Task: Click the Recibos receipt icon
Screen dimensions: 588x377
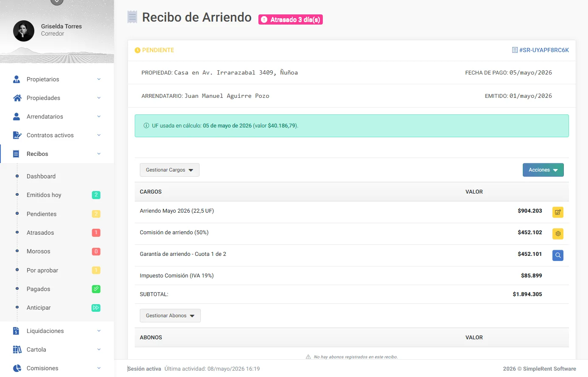Action: click(x=16, y=154)
